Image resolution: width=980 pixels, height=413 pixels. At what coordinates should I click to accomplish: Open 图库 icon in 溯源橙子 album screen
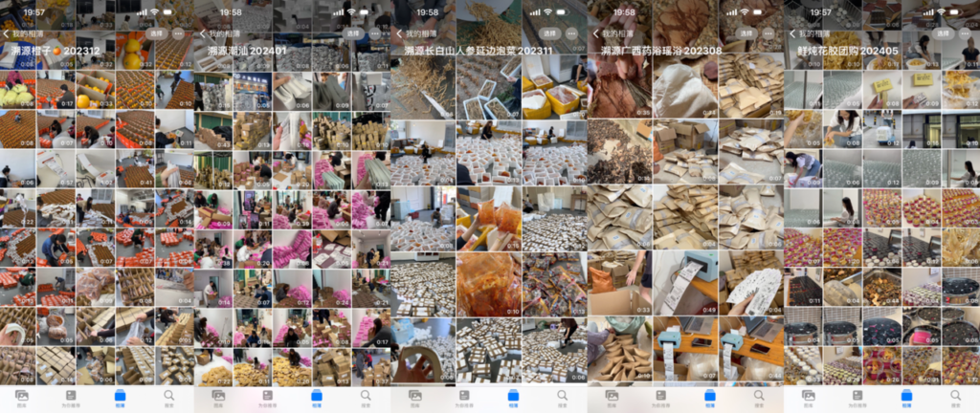pyautogui.click(x=22, y=396)
